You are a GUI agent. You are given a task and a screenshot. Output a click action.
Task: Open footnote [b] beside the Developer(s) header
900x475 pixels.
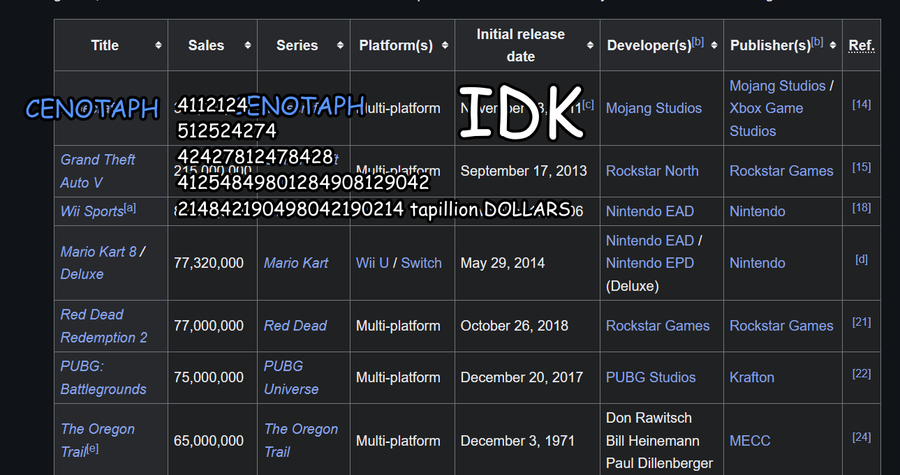pyautogui.click(x=698, y=42)
